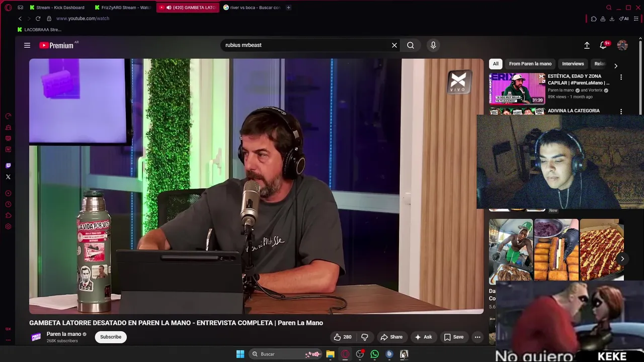The width and height of the screenshot is (644, 362).
Task: Start voice search with the microphone icon
Action: point(433,45)
